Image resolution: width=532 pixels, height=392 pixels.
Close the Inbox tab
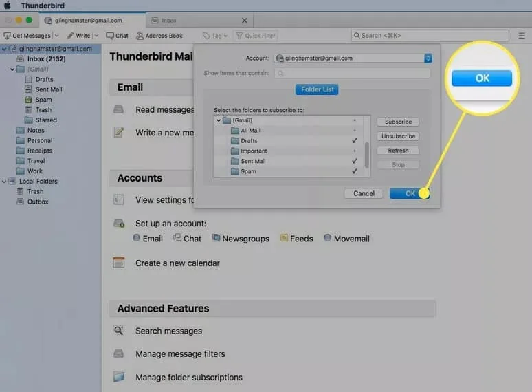(x=244, y=21)
